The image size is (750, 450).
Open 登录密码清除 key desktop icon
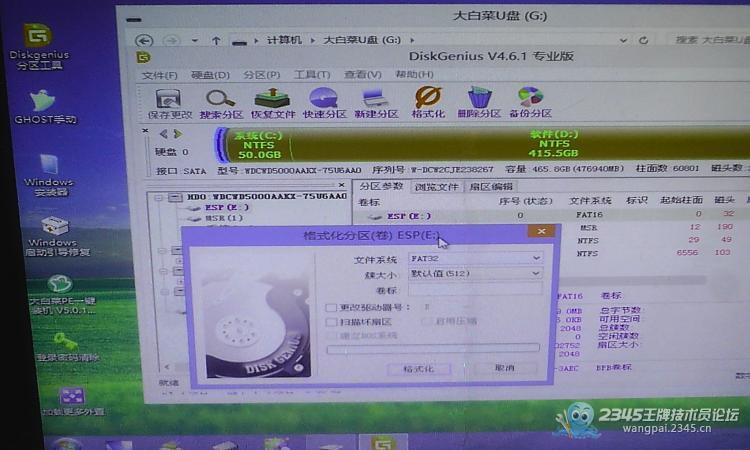[x=67, y=348]
